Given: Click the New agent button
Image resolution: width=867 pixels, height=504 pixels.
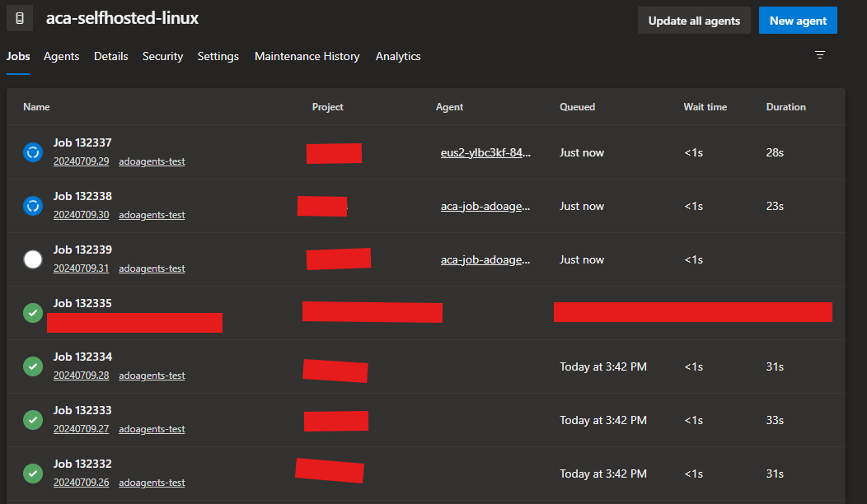Looking at the screenshot, I should point(797,21).
